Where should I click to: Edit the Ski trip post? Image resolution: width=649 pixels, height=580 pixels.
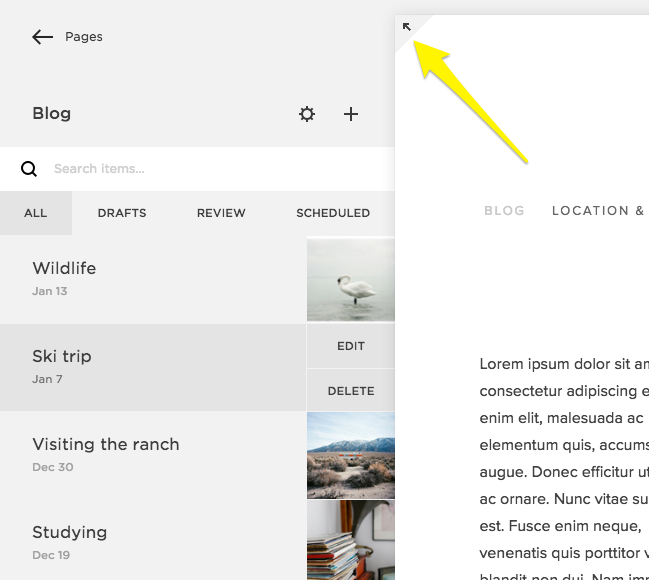pyautogui.click(x=350, y=346)
